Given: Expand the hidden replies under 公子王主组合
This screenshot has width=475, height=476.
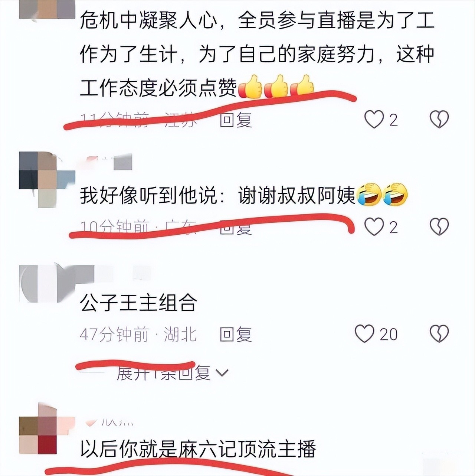Looking at the screenshot, I should [x=163, y=373].
